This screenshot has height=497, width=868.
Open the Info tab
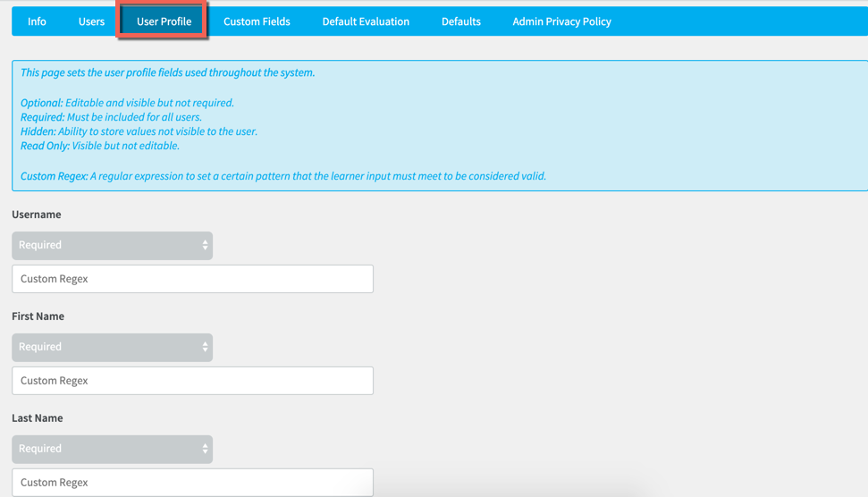[37, 21]
